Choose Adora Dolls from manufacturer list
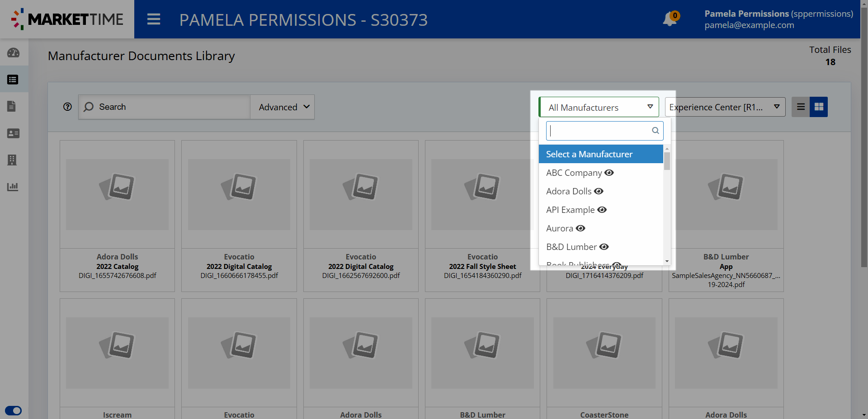Screen dimensions: 868x419 point(569,191)
